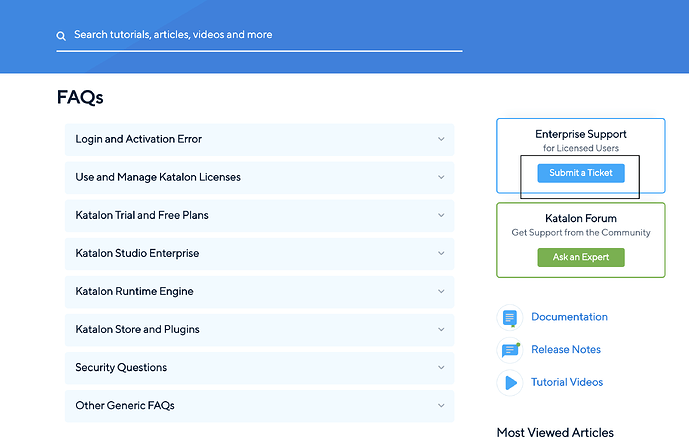Expand Katalon Store and Plugins chevron

point(441,329)
